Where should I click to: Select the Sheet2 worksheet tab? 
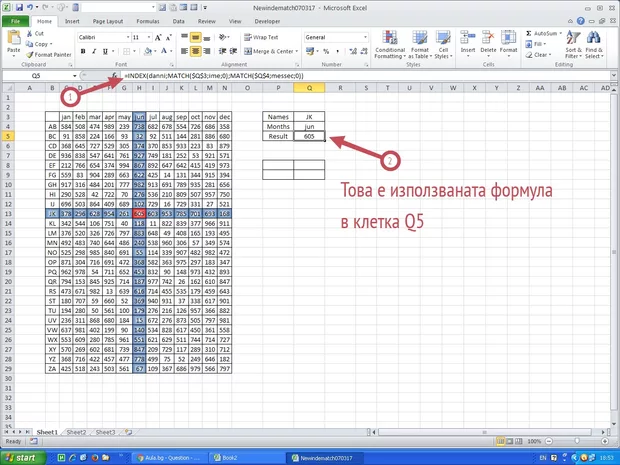click(76, 432)
